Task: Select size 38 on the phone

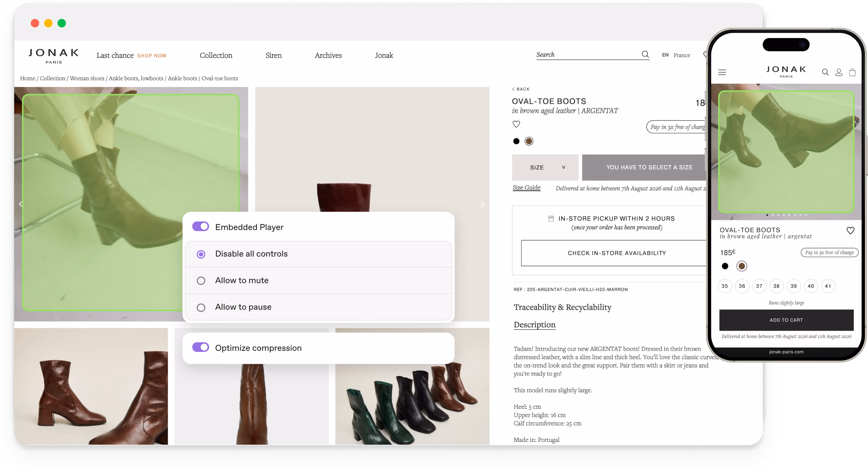Action: tap(776, 286)
